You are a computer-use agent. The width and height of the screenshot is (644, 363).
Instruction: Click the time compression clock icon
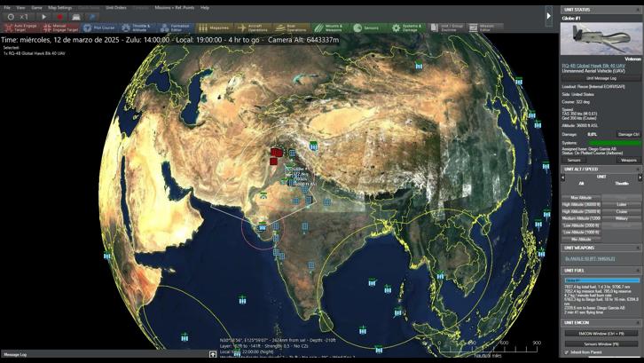click(x=12, y=17)
